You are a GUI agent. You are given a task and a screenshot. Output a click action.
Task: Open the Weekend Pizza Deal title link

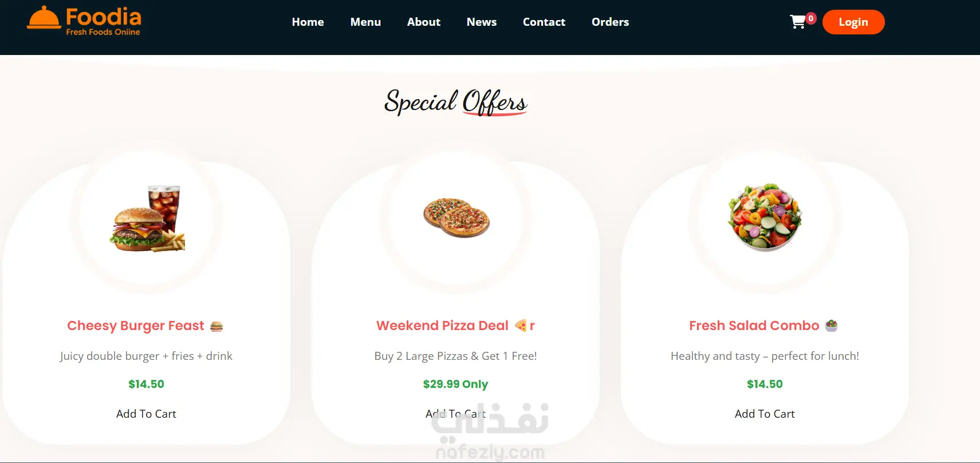point(442,325)
